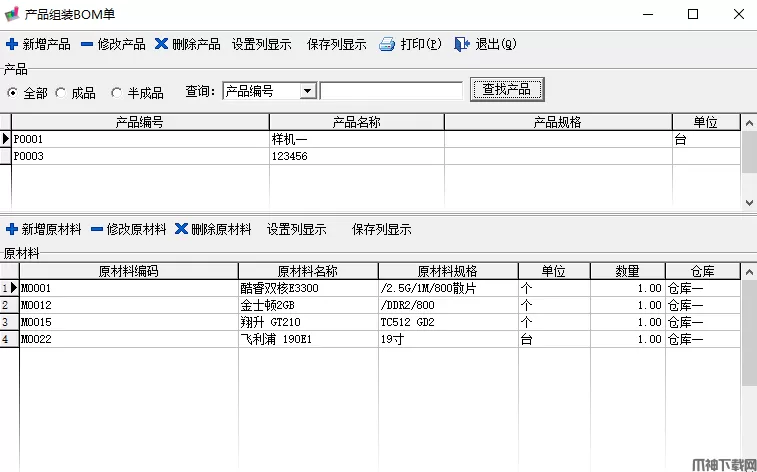Click the 打印(P) label
This screenshot has width=757, height=472.
pos(421,44)
